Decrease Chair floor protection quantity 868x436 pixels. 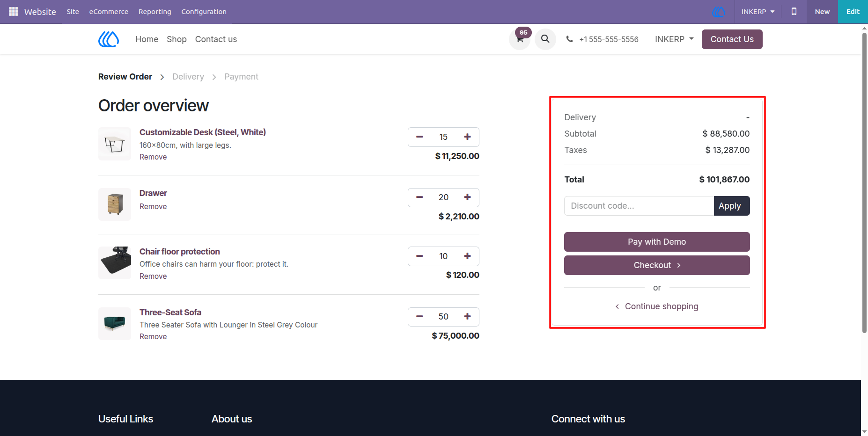[x=419, y=256]
